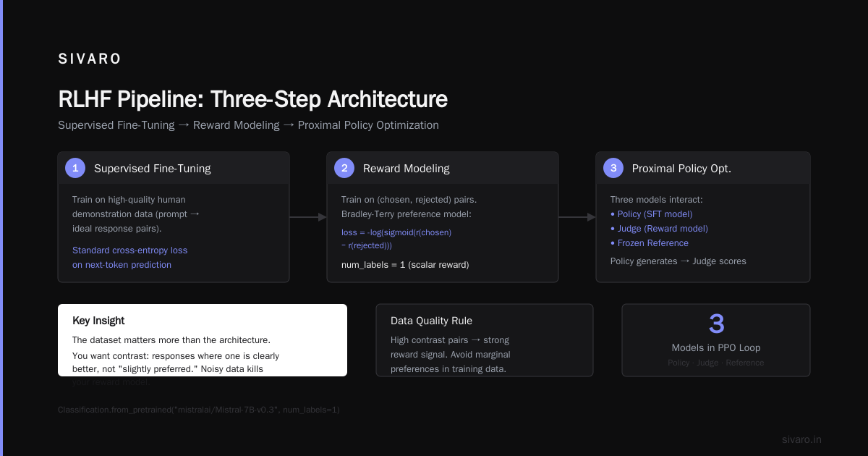The width and height of the screenshot is (868, 456).
Task: Click arrow between Reward Modeling and PPO
Action: point(577,217)
